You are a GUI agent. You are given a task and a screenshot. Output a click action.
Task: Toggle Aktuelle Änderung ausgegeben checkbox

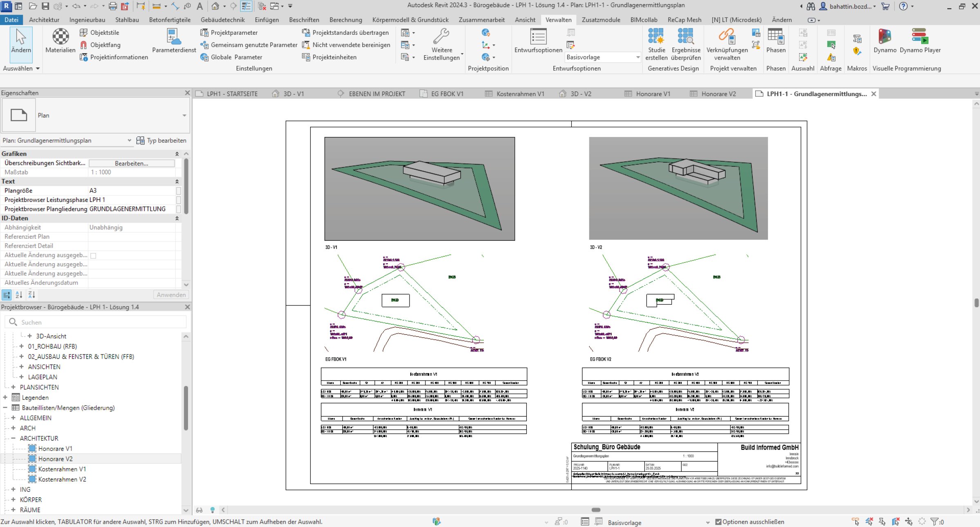pyautogui.click(x=93, y=256)
